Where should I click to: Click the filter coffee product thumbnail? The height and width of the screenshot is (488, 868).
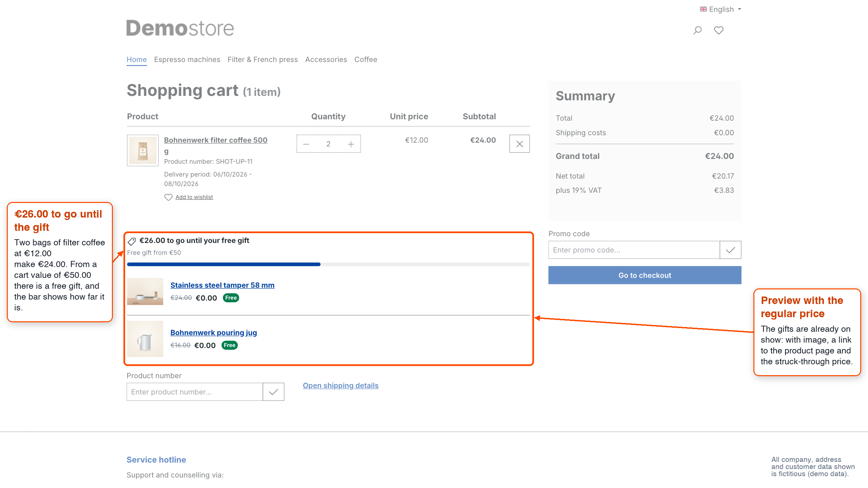(x=143, y=150)
